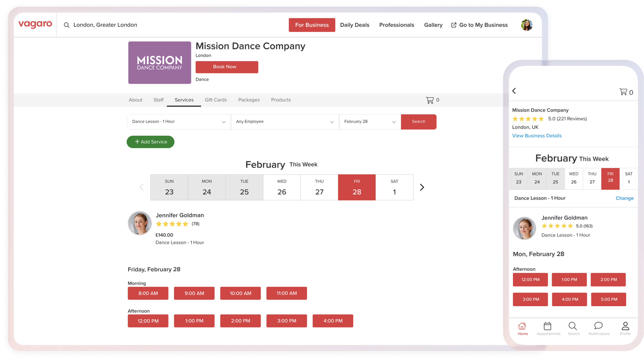This screenshot has height=360, width=644.
Task: Open the Products tab
Action: [x=281, y=100]
